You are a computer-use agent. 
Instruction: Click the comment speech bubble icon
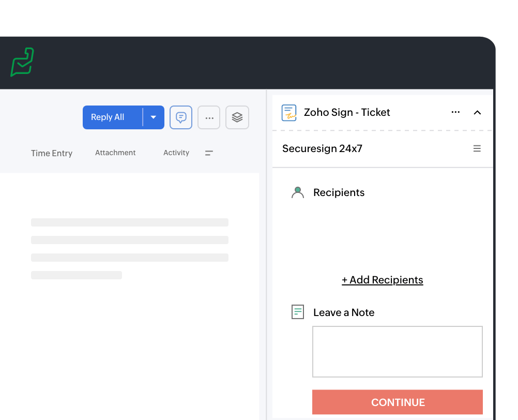click(181, 117)
